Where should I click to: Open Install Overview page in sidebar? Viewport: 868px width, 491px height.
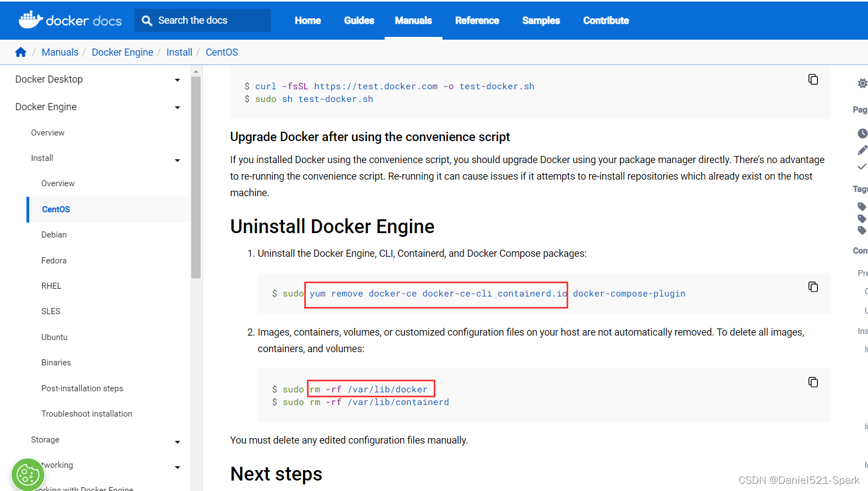coord(58,184)
